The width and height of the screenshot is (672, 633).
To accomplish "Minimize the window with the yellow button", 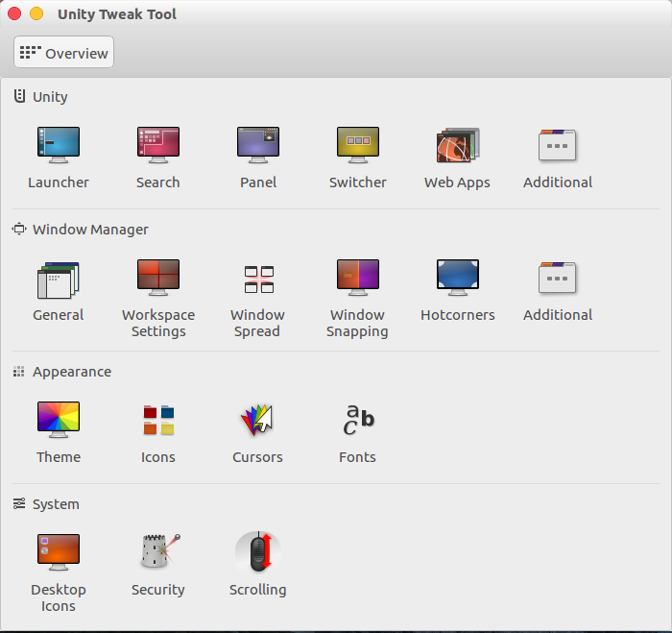I will 36,13.
